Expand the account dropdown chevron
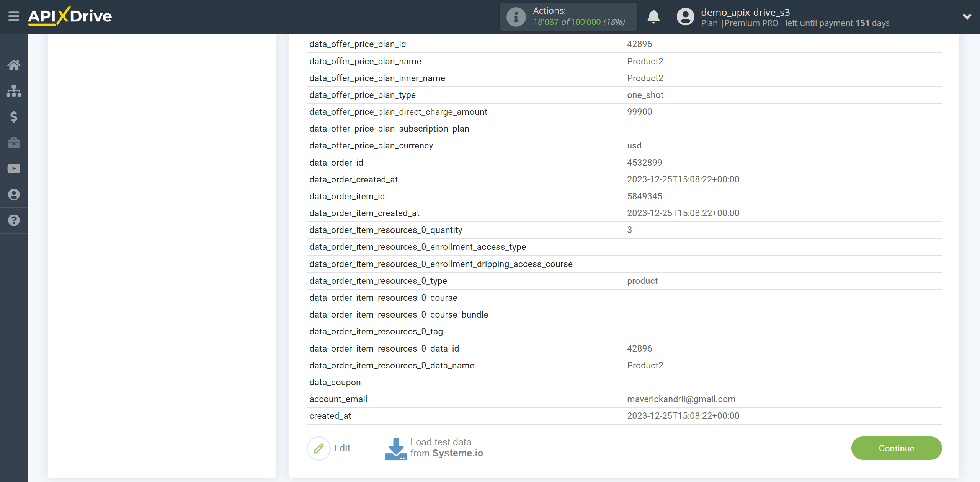 tap(967, 16)
